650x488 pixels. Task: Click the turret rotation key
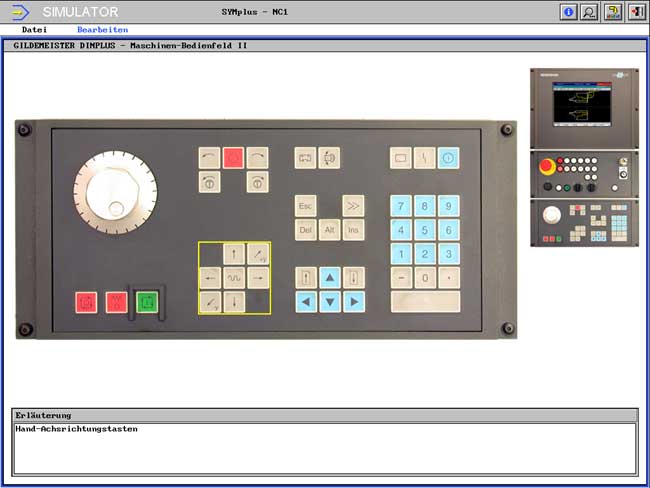click(329, 158)
